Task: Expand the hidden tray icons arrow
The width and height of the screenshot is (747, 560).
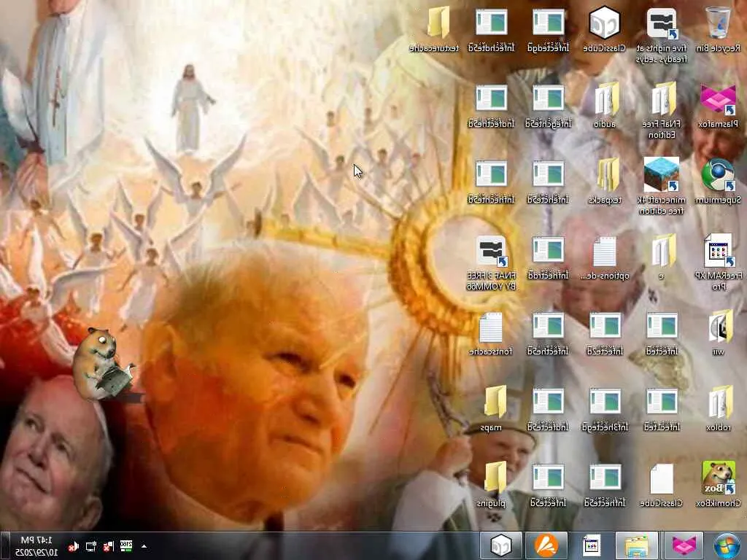Action: (144, 546)
